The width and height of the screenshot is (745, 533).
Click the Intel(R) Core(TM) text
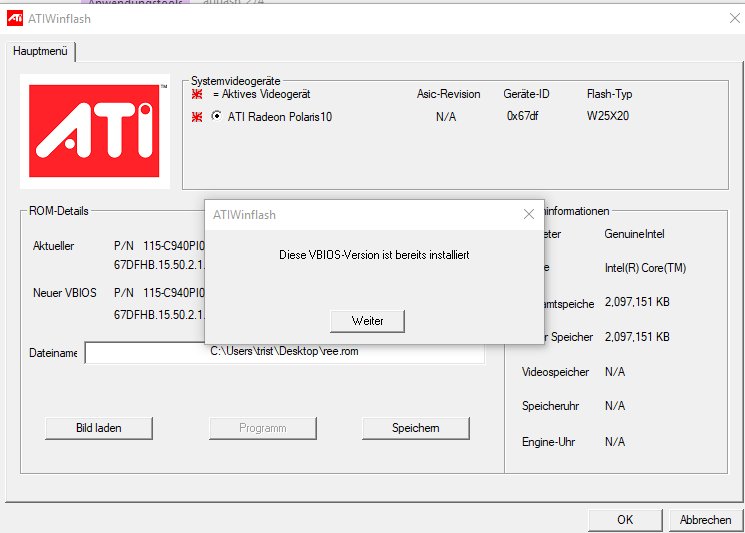coord(645,268)
